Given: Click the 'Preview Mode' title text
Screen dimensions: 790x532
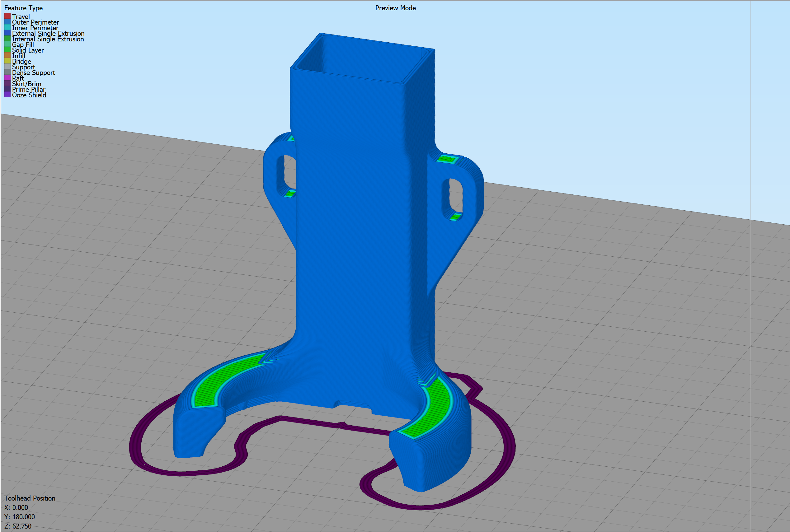Looking at the screenshot, I should [x=396, y=8].
